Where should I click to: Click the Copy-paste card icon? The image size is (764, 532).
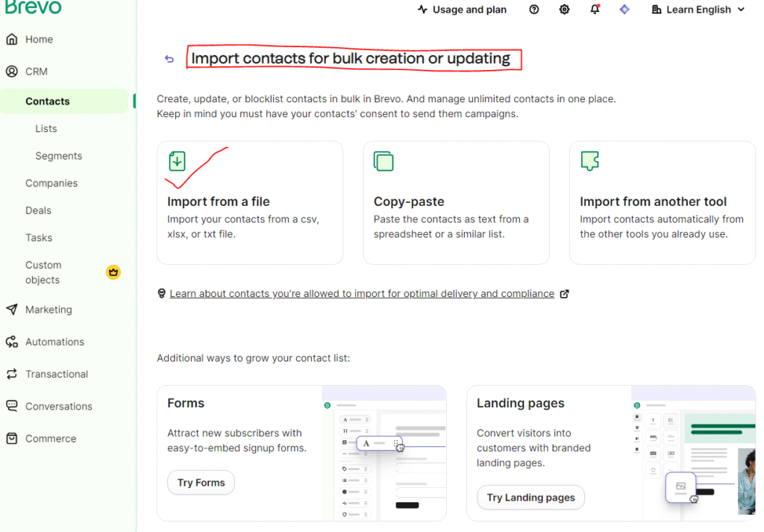[383, 161]
